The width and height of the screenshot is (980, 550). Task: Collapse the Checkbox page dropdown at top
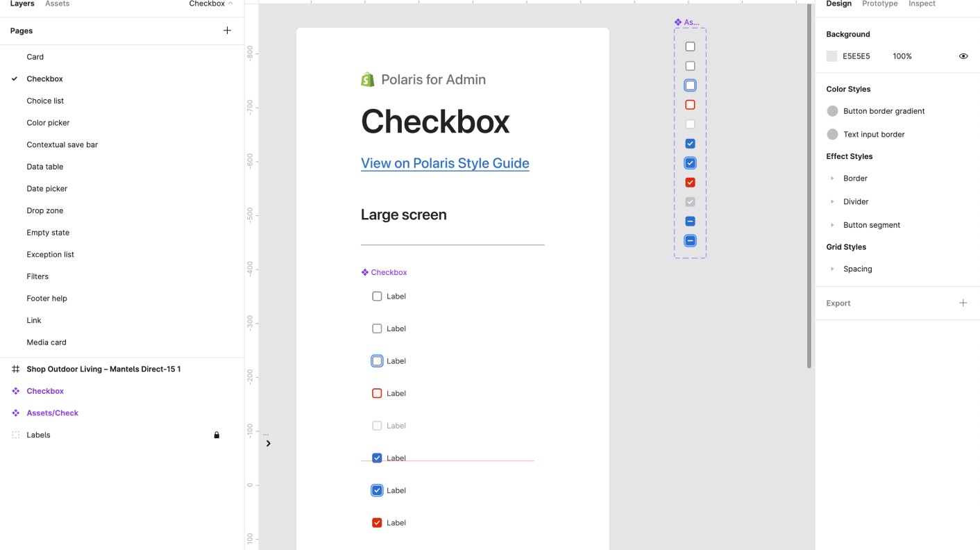click(x=211, y=4)
